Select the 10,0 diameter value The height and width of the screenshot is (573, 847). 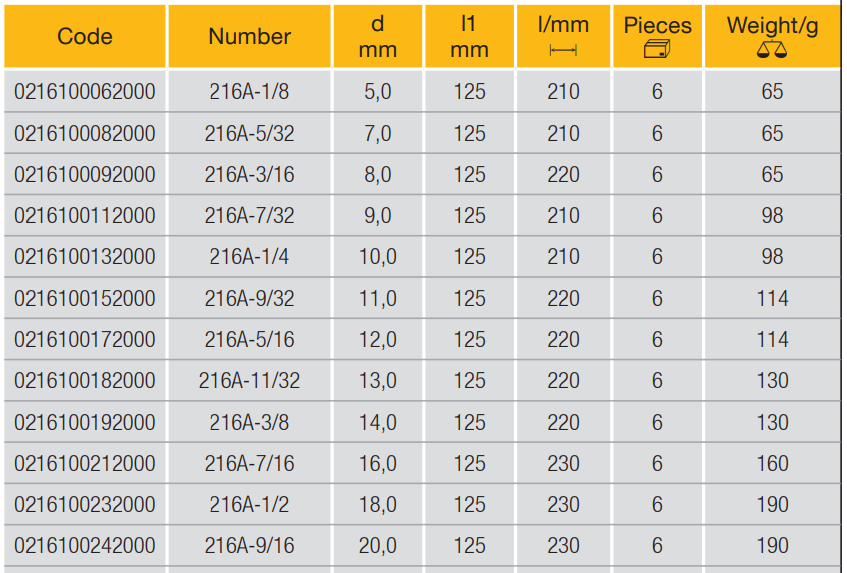[377, 257]
